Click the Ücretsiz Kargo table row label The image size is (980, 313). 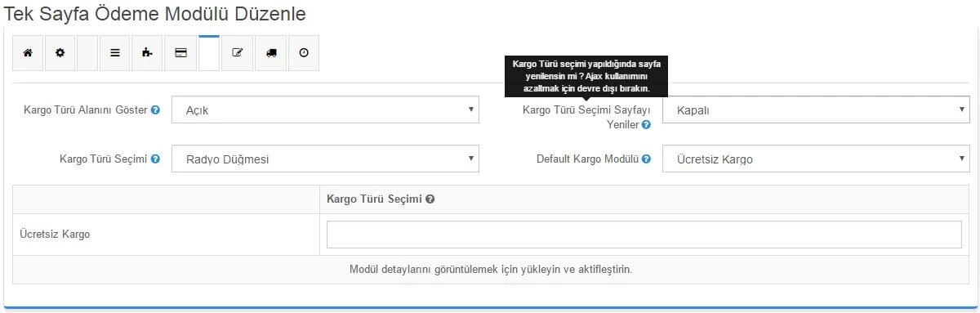55,234
